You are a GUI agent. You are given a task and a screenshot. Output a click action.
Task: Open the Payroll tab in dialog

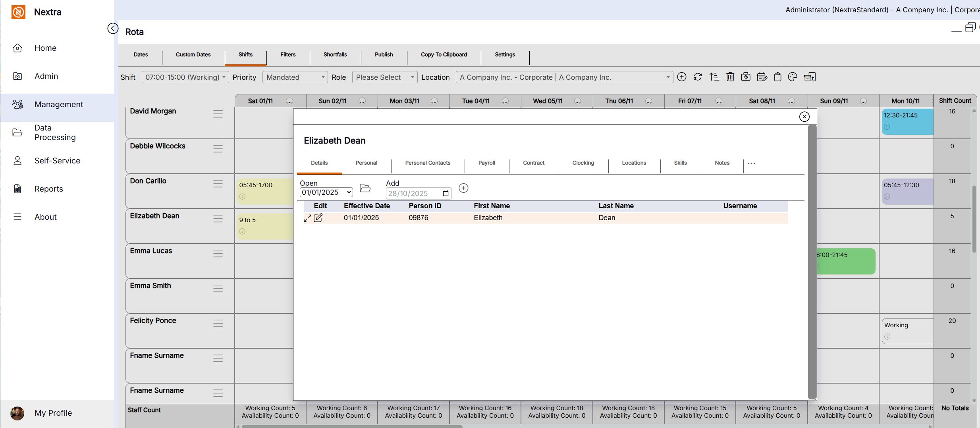point(487,163)
